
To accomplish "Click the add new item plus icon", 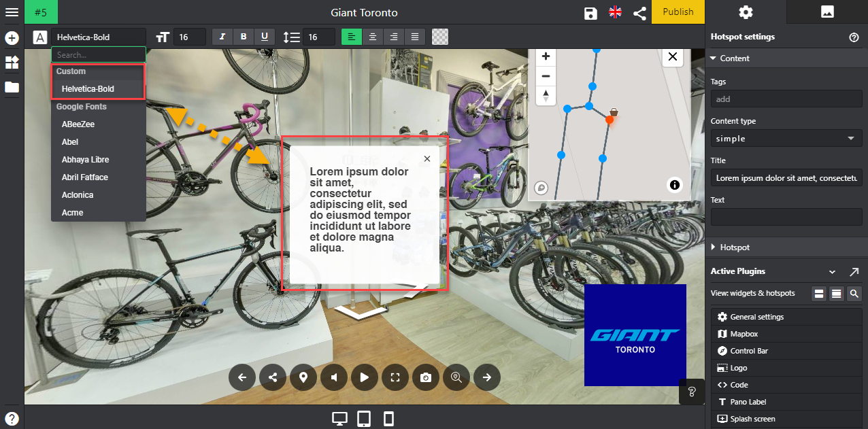I will pos(12,38).
